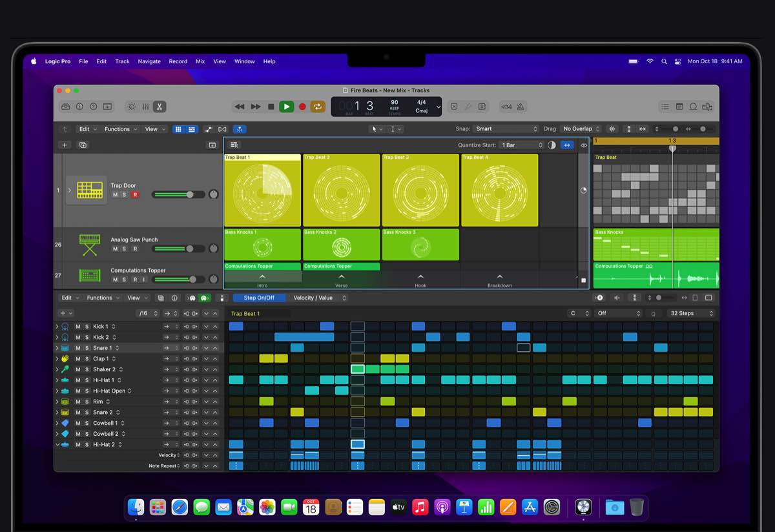Show Smart Controls panel
Viewport: 775px width, 532px height.
click(x=132, y=107)
